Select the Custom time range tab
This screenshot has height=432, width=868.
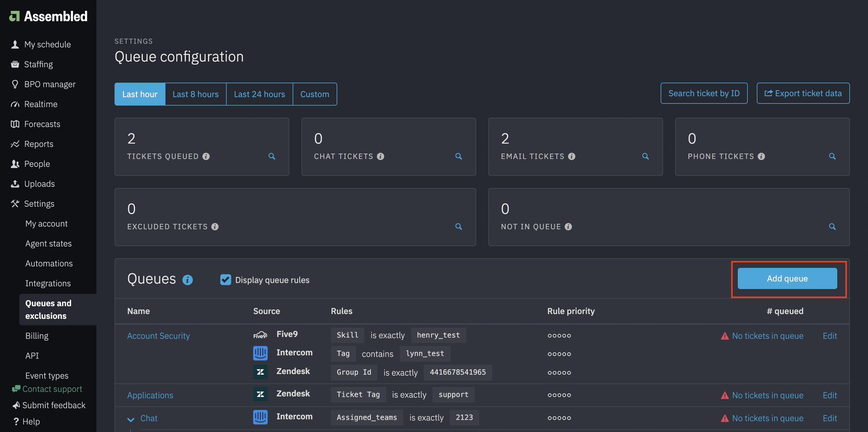point(315,94)
